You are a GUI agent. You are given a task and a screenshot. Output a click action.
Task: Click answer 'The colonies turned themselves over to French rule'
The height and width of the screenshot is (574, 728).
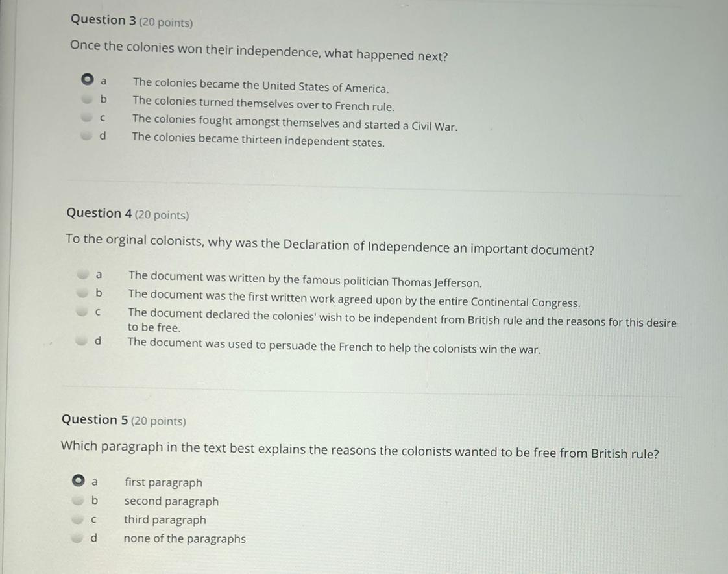[263, 103]
